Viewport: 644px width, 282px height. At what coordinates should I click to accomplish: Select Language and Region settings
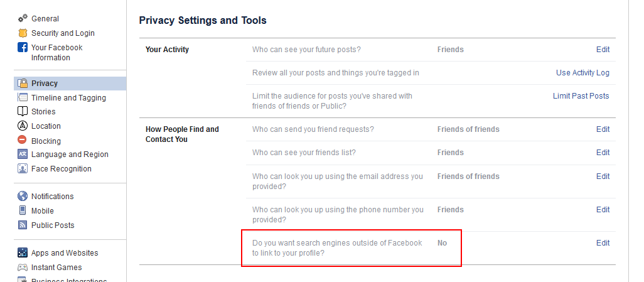[x=70, y=155]
